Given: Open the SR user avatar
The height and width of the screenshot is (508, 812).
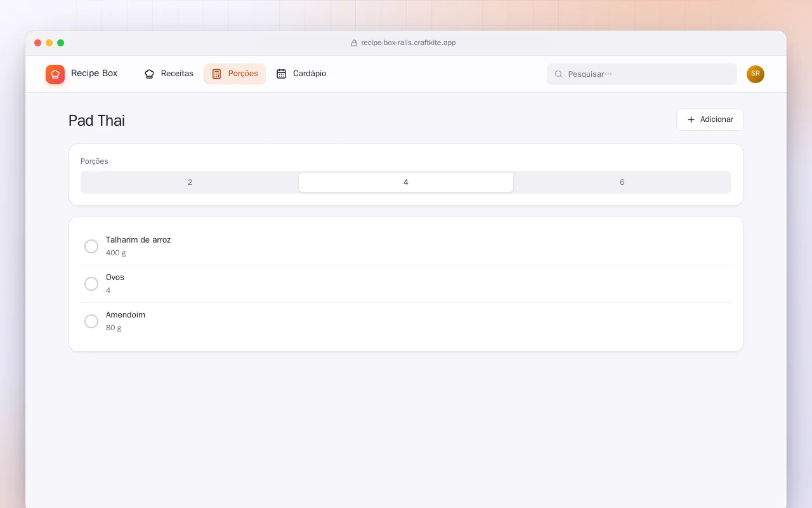Looking at the screenshot, I should click(756, 74).
